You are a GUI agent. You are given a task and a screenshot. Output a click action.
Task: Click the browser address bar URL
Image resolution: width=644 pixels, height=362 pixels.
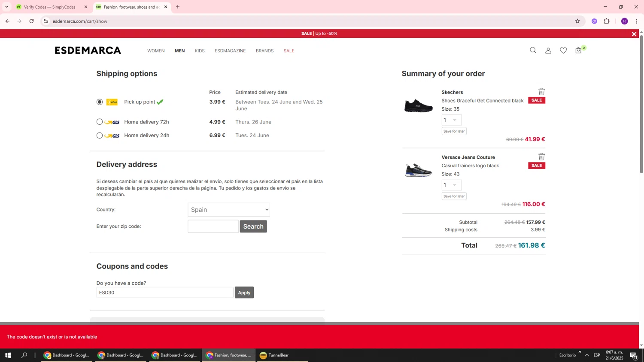click(80, 21)
